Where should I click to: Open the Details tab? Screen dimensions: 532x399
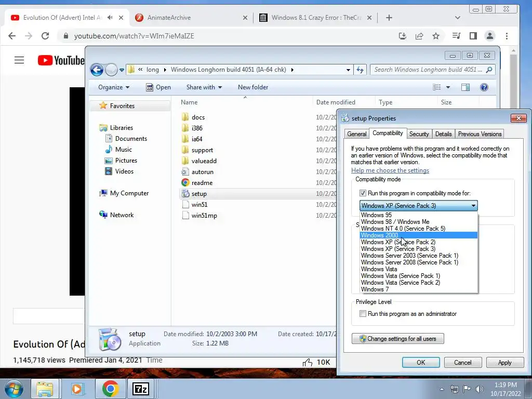tap(444, 134)
